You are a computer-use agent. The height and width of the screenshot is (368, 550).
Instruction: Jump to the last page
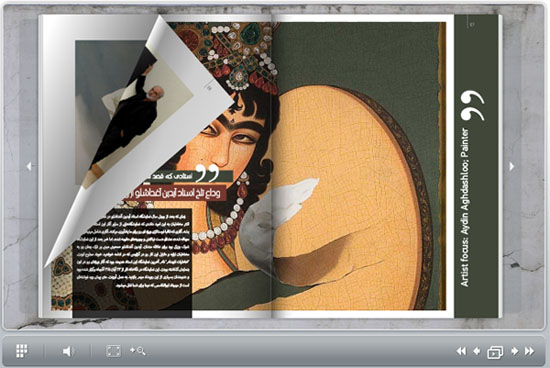coord(530,351)
